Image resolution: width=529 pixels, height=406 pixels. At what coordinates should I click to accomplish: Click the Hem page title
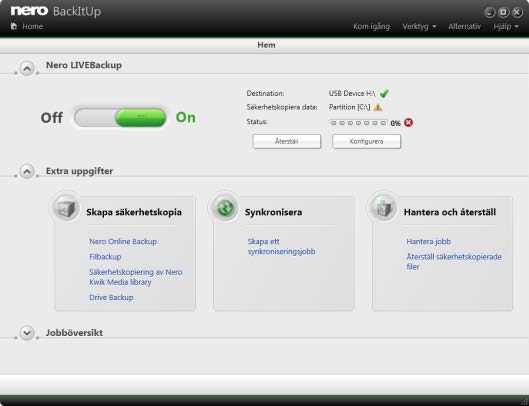266,45
